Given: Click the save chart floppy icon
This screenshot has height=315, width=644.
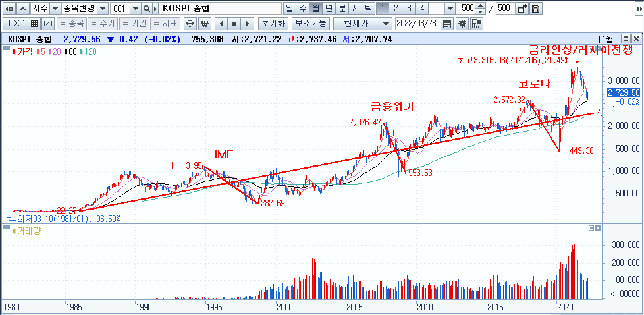Looking at the screenshot, I should 537,8.
